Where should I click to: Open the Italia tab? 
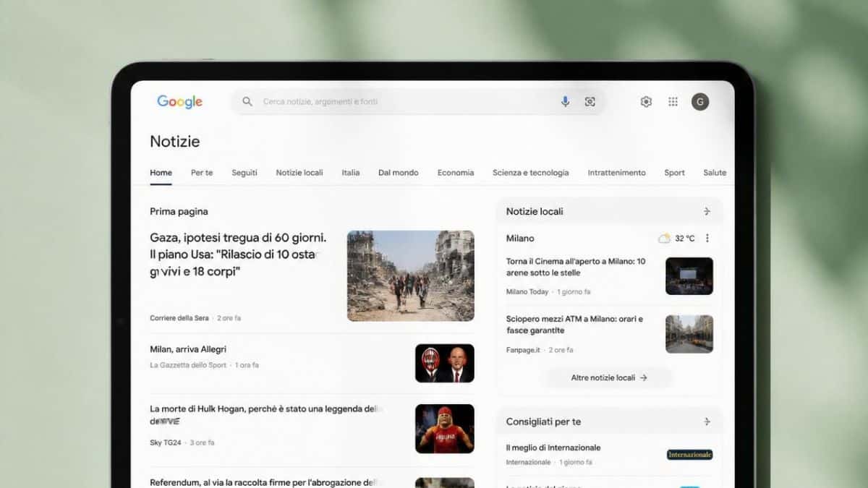point(351,173)
